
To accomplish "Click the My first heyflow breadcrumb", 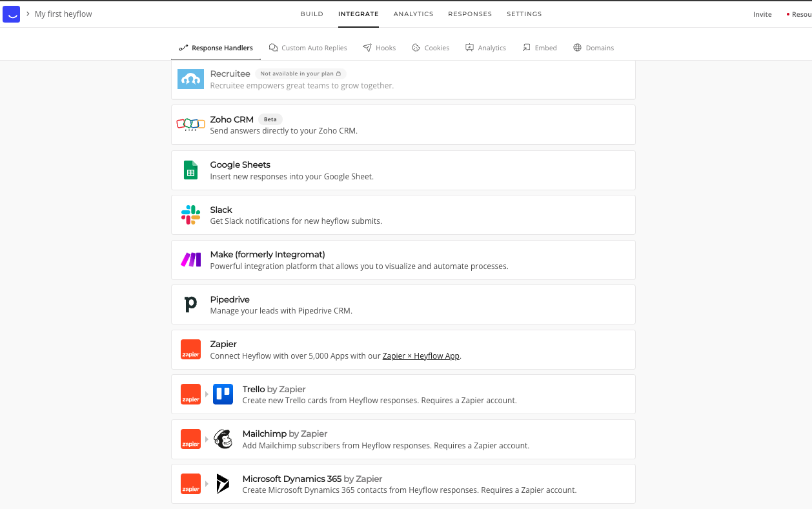I will (x=63, y=14).
